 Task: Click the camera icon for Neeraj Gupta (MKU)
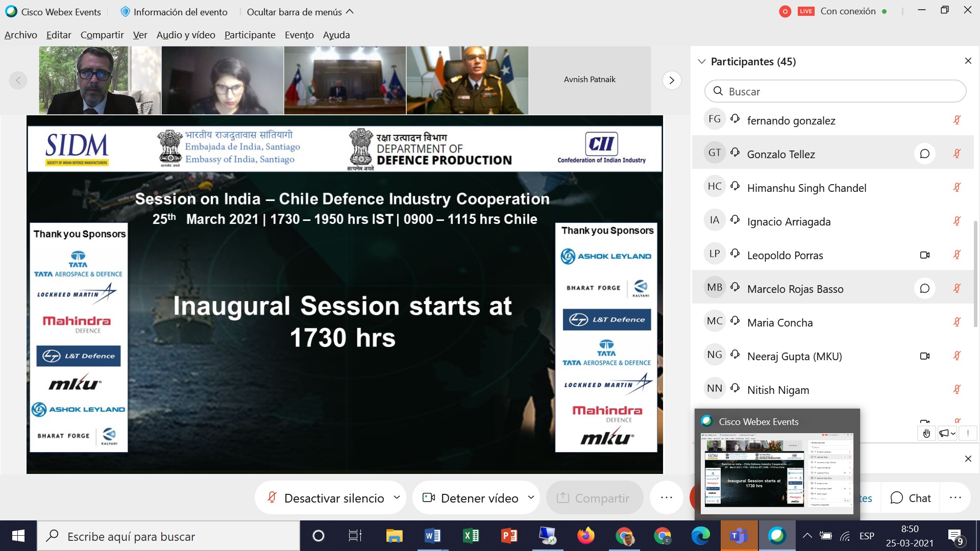[924, 356]
